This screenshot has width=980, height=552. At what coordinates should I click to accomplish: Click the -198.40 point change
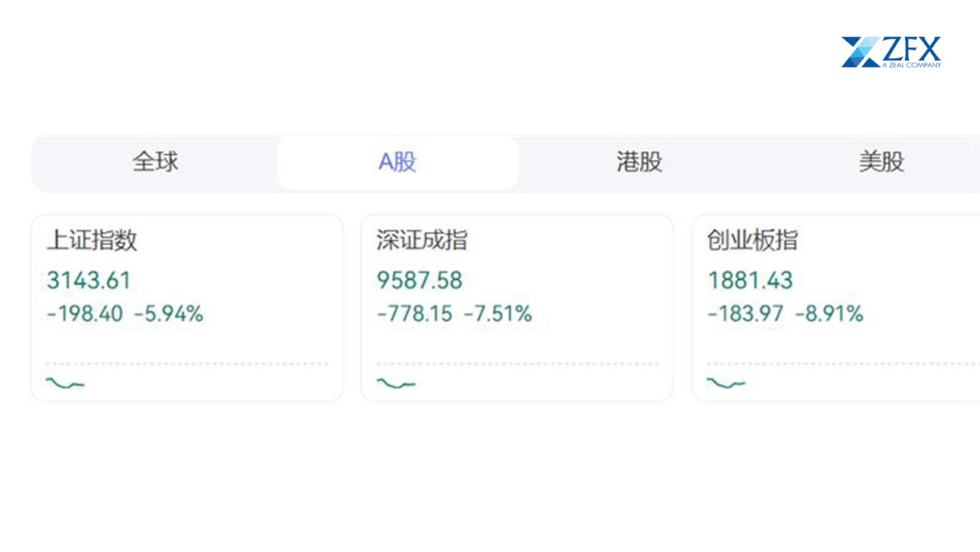pyautogui.click(x=85, y=314)
